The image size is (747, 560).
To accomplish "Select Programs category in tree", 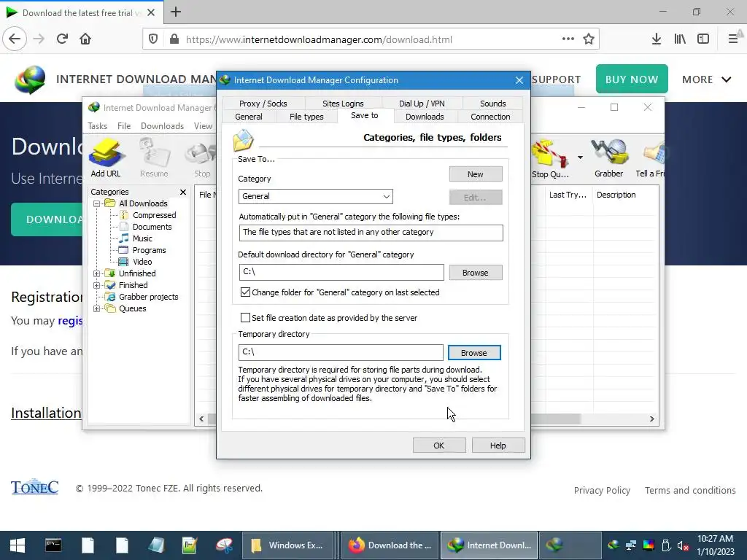I will [x=149, y=250].
